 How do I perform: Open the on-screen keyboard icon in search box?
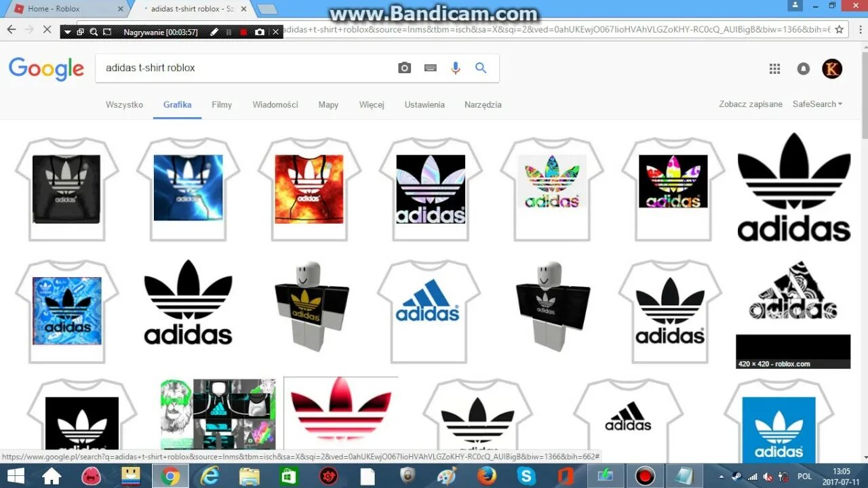(430, 68)
